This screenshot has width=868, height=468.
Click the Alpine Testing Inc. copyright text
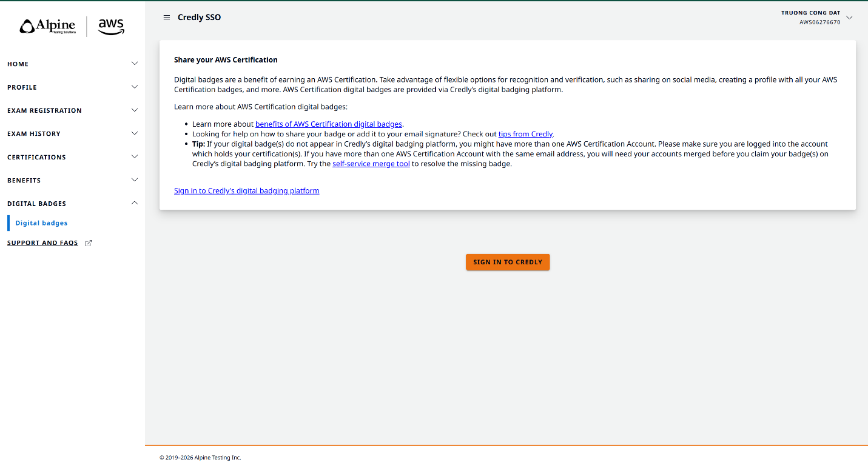(x=200, y=458)
